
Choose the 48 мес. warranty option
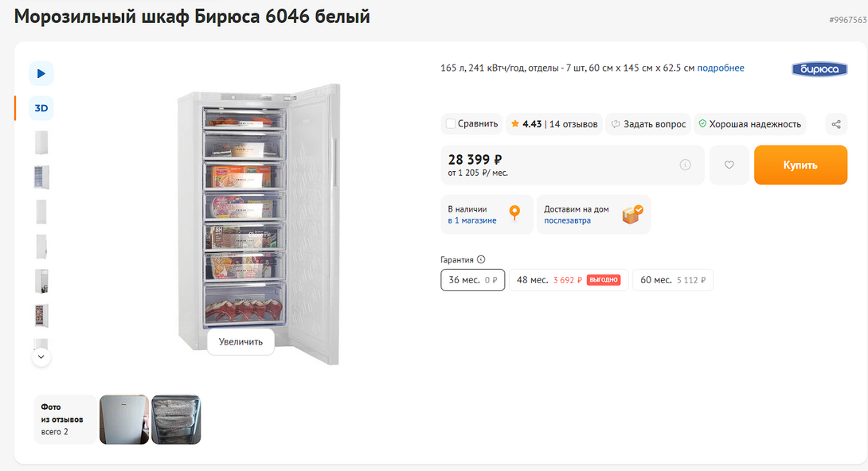tap(569, 280)
